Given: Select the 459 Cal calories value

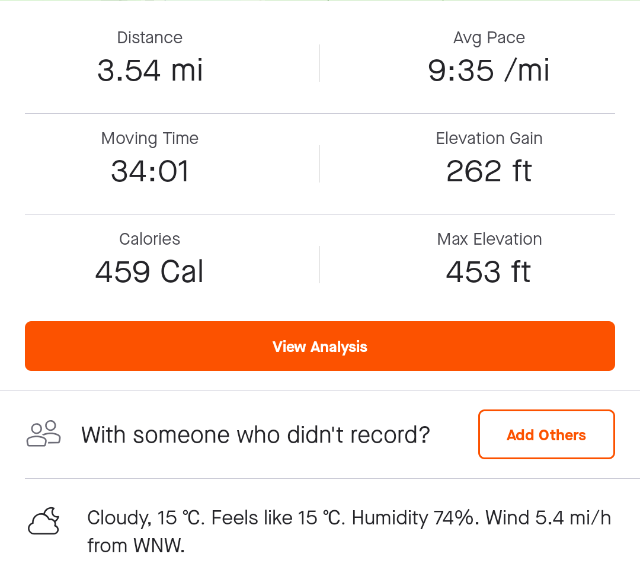Looking at the screenshot, I should [x=149, y=272].
